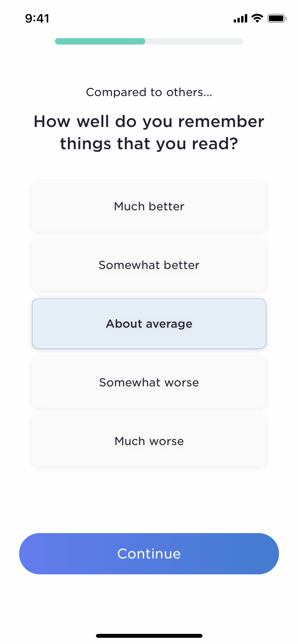Tap the word "others…" in the subtitle

pos(189,92)
